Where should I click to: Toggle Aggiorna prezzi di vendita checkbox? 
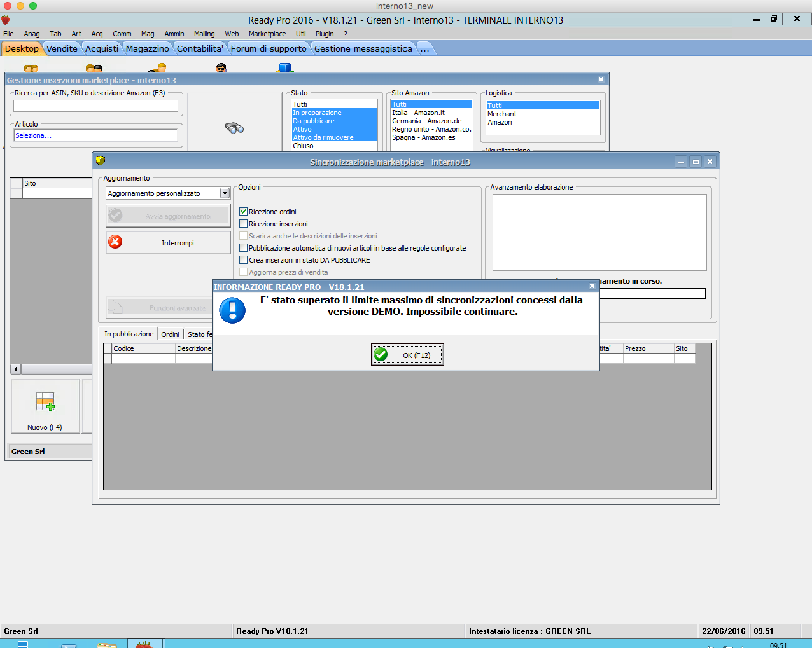[243, 272]
